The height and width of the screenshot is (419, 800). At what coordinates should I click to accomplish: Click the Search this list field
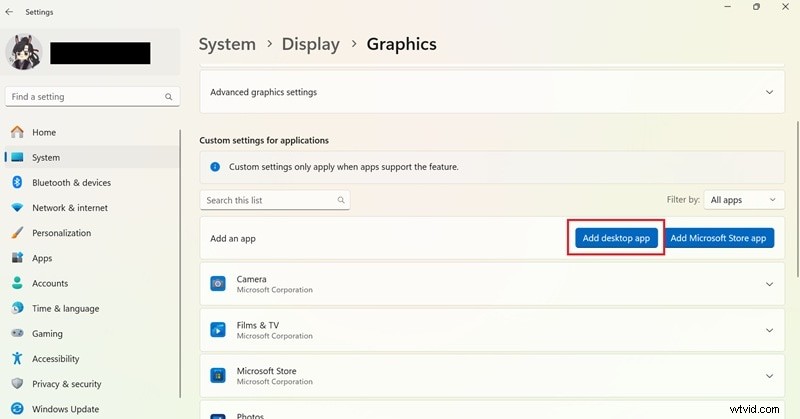(x=268, y=200)
